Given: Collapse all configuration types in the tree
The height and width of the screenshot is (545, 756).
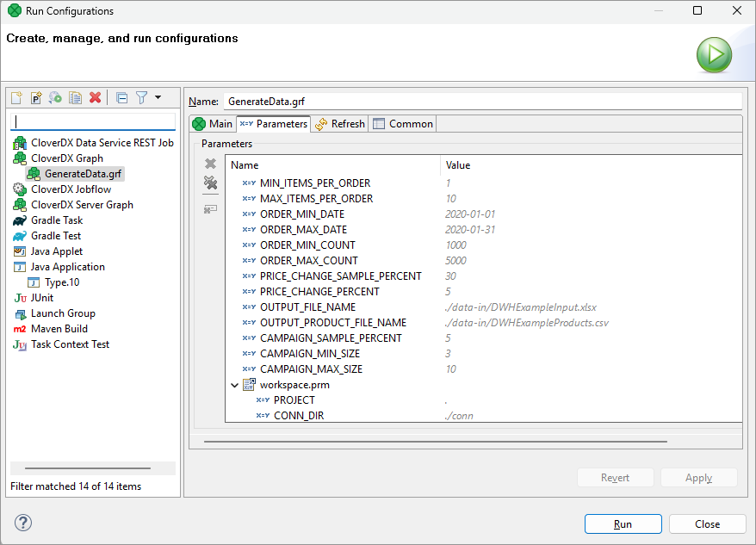Looking at the screenshot, I should tap(121, 97).
